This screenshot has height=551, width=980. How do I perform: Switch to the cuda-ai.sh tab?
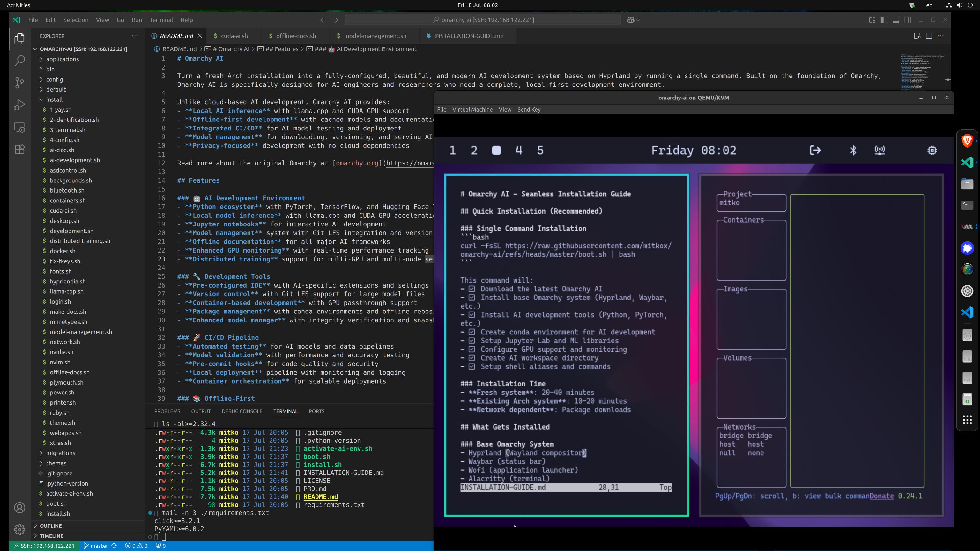(234, 36)
